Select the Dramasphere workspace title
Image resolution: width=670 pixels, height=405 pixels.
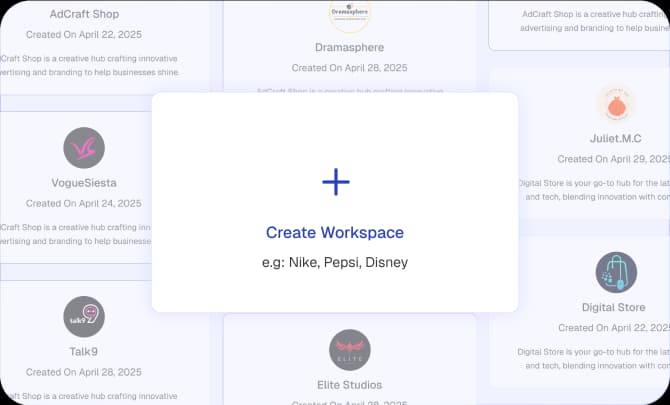click(x=349, y=47)
